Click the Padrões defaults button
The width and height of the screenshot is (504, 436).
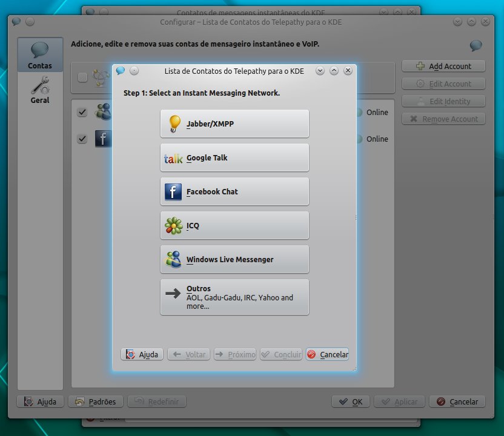tap(96, 401)
